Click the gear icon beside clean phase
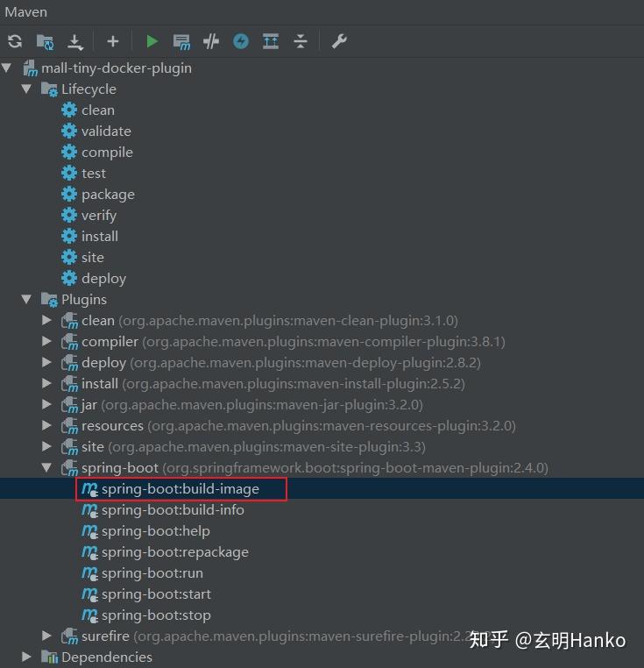 coord(69,110)
